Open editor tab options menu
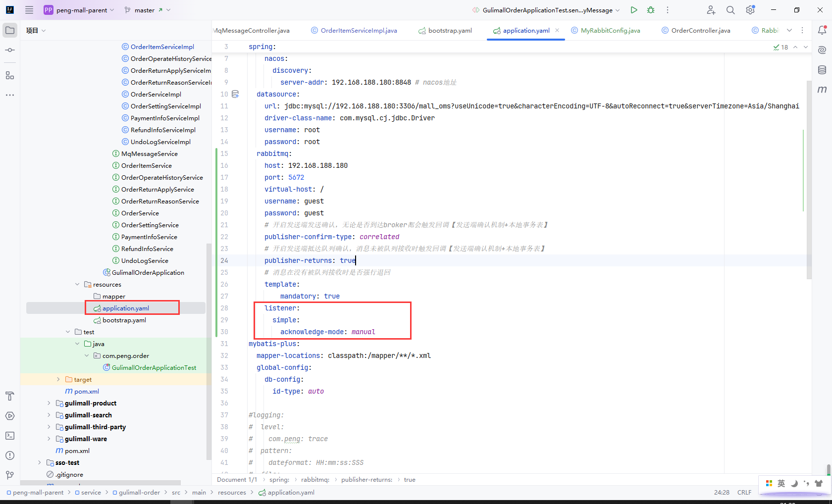The image size is (832, 504). (802, 30)
